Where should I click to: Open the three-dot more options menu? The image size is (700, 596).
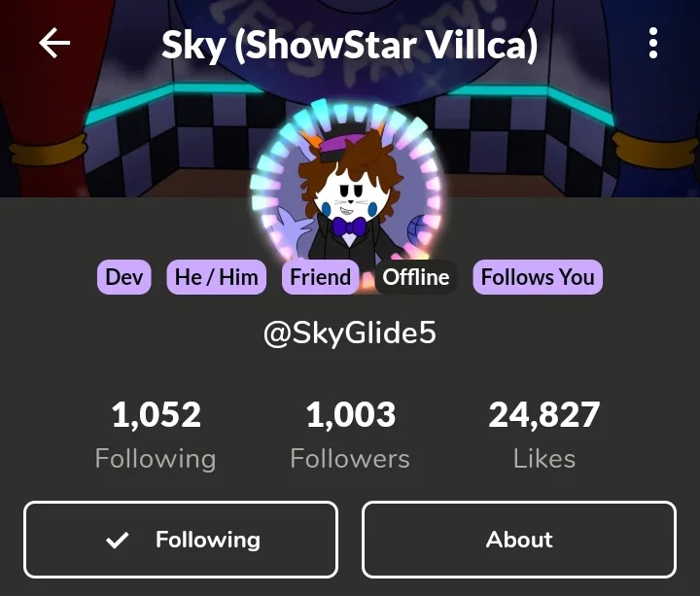pyautogui.click(x=653, y=43)
